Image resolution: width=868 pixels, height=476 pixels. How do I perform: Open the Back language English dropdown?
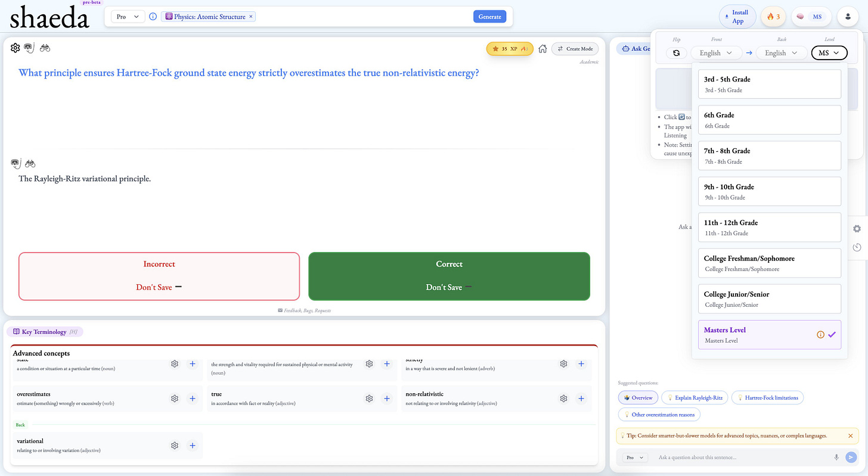tap(782, 53)
